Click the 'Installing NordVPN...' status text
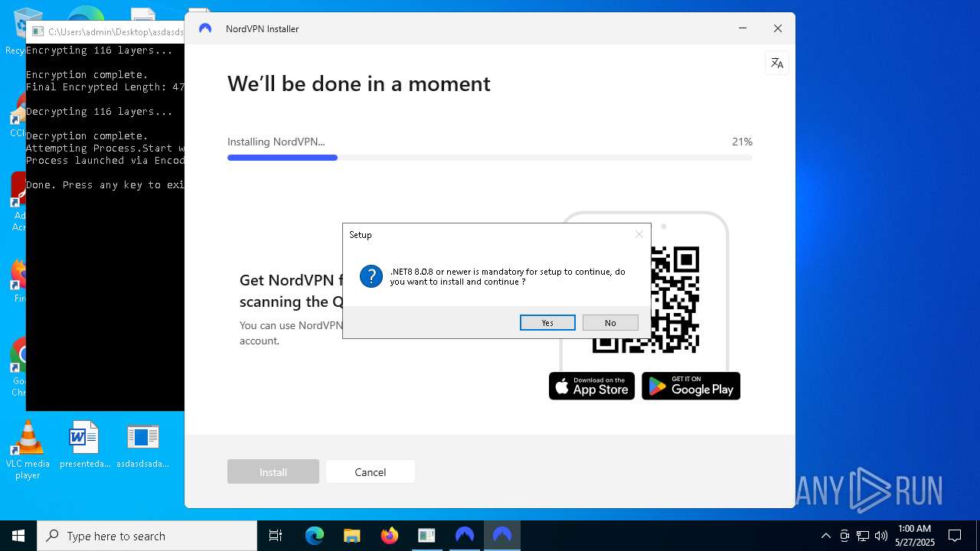Image resolution: width=980 pixels, height=551 pixels. [x=276, y=142]
